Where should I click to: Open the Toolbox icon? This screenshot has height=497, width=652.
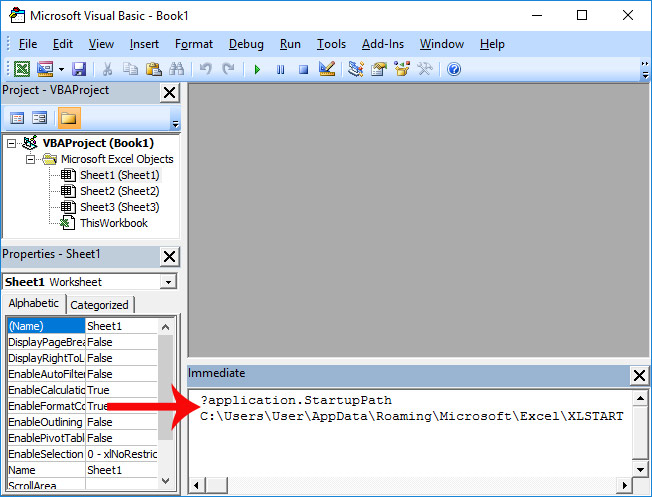pyautogui.click(x=425, y=69)
